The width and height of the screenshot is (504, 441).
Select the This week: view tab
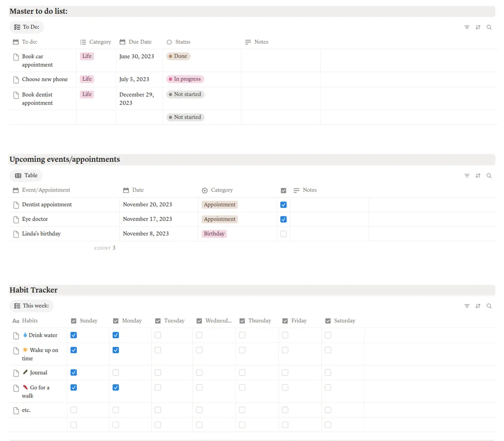pos(31,306)
